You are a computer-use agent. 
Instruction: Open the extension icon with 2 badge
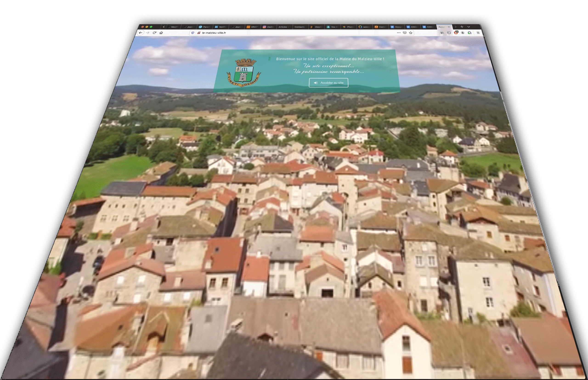[456, 33]
